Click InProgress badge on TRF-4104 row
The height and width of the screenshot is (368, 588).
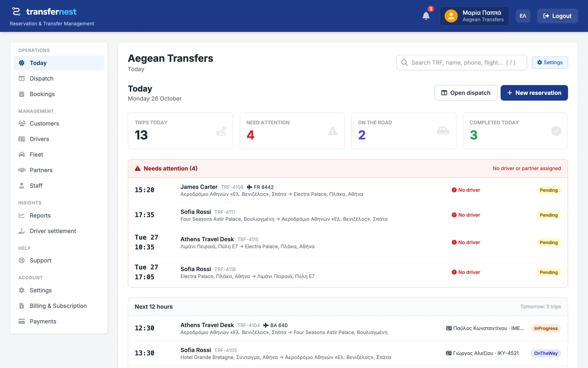(546, 328)
